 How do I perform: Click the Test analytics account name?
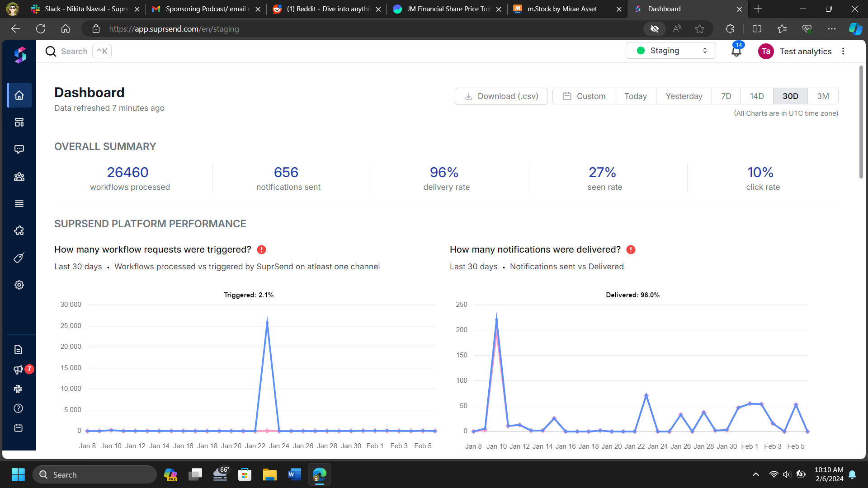click(805, 52)
